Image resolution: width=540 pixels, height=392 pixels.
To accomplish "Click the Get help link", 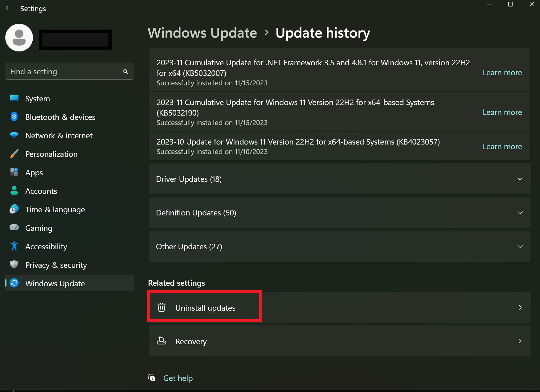I will coord(178,378).
